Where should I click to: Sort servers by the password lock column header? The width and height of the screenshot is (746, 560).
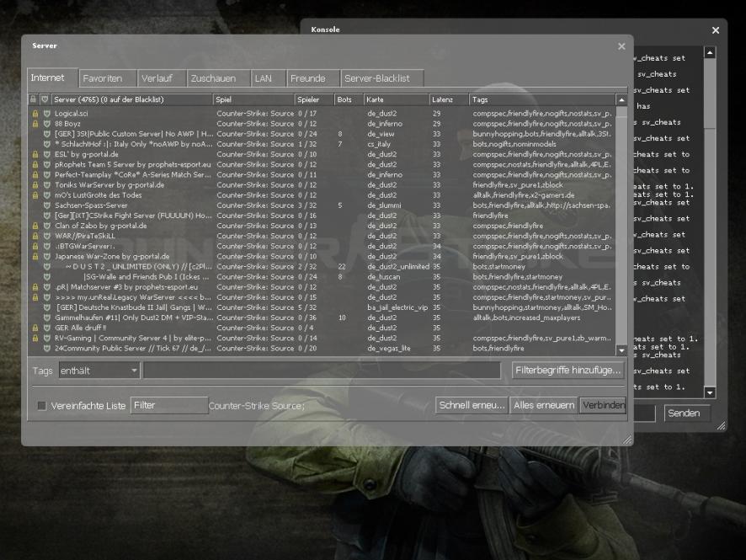pos(34,99)
